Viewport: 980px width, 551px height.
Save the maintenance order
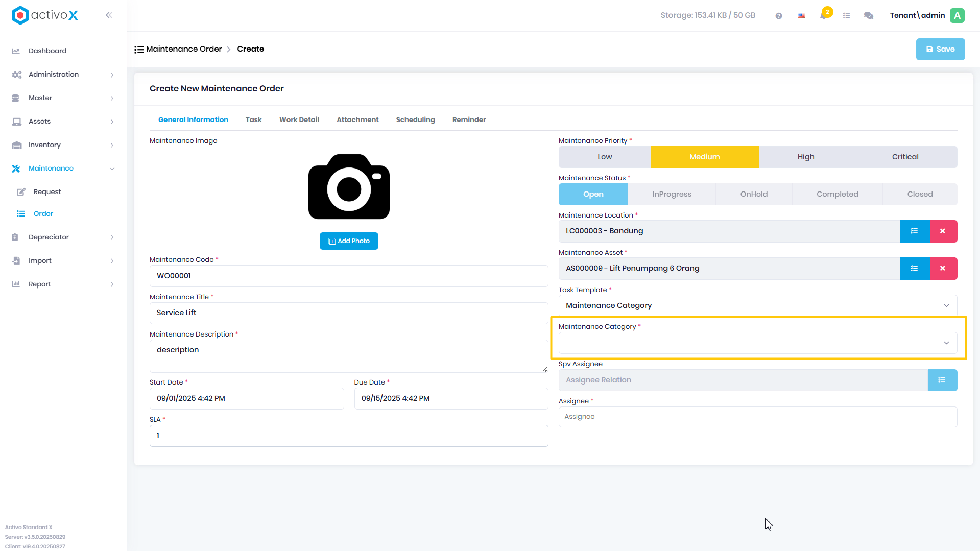[940, 50]
